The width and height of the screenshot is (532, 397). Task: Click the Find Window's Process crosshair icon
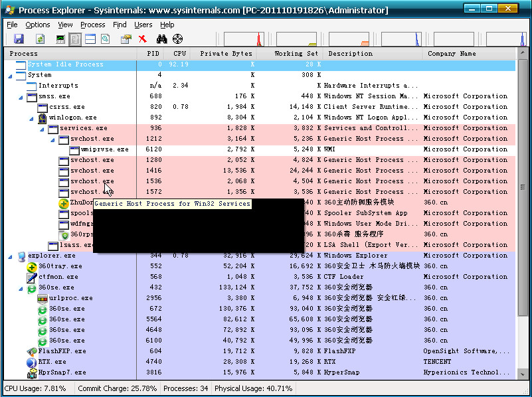tap(177, 39)
